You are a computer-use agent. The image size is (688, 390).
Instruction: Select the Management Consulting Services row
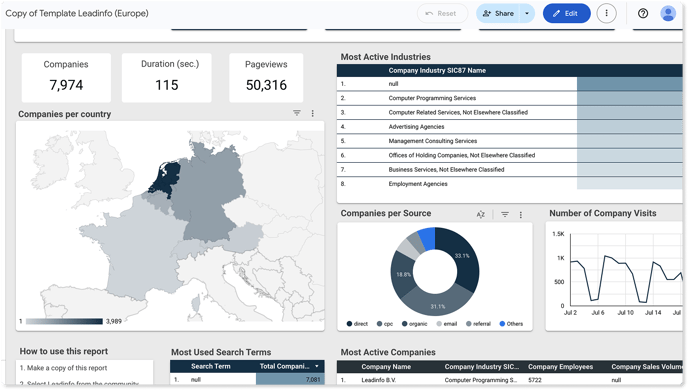coord(509,141)
